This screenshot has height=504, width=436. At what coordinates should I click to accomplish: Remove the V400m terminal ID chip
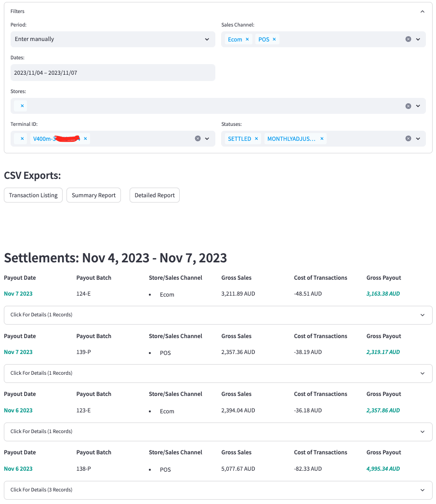click(85, 138)
